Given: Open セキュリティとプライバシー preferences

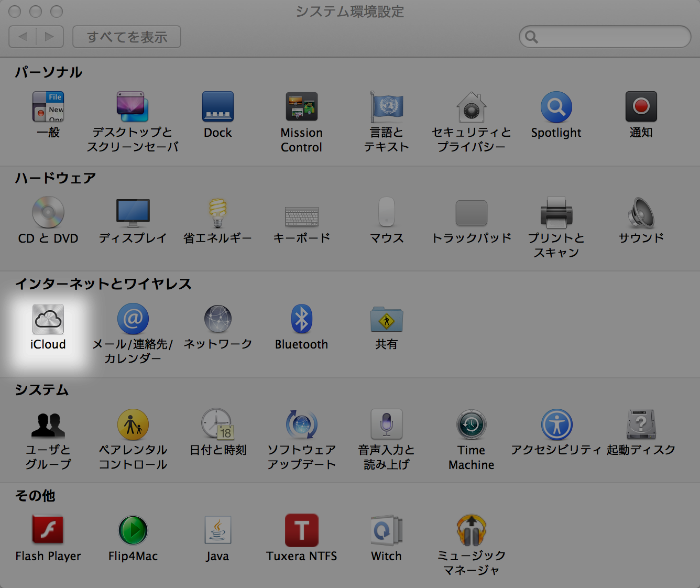Looking at the screenshot, I should click(472, 107).
